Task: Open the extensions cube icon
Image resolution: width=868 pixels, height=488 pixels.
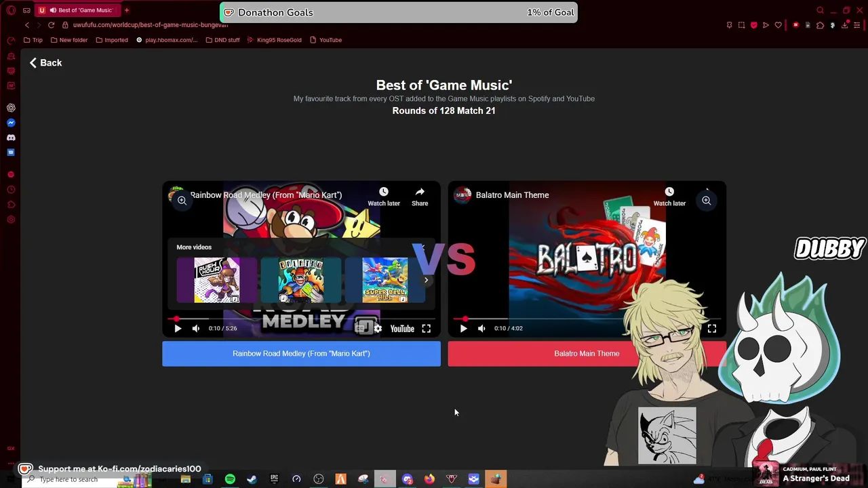Action: click(820, 25)
